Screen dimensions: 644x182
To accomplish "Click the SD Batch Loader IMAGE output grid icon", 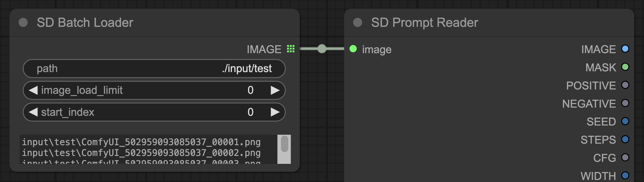I will [291, 49].
